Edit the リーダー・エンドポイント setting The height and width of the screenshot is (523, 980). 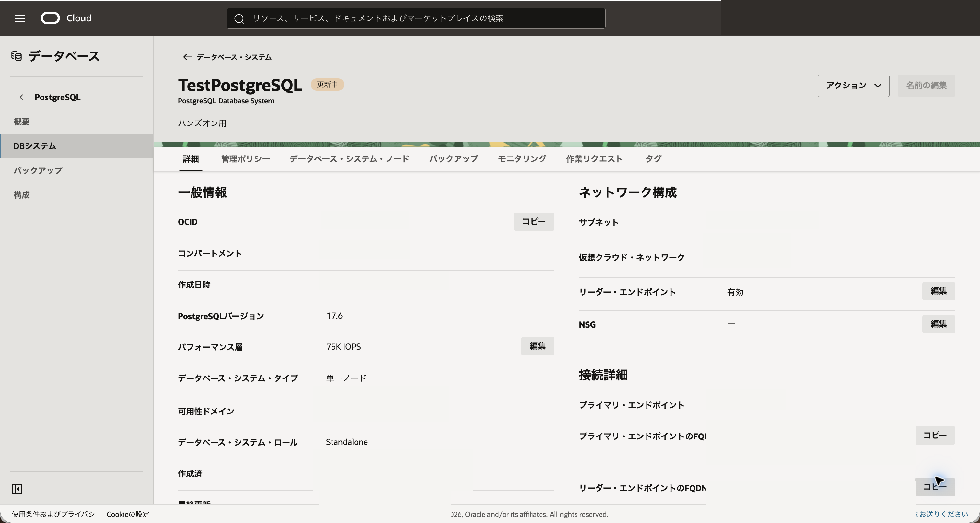(x=938, y=291)
